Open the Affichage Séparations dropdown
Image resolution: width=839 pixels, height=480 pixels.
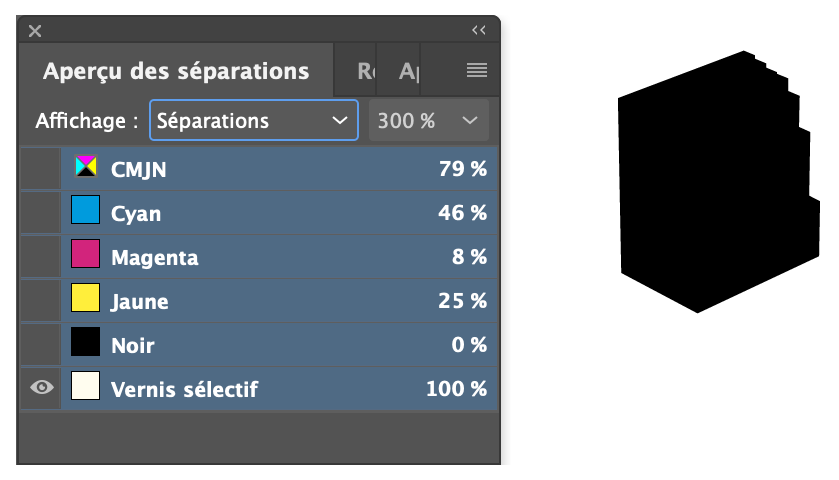[253, 121]
